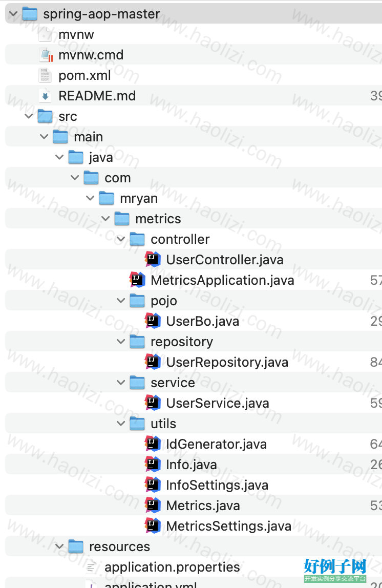The width and height of the screenshot is (382, 588).
Task: Collapse the resources folder chevron
Action: (59, 547)
